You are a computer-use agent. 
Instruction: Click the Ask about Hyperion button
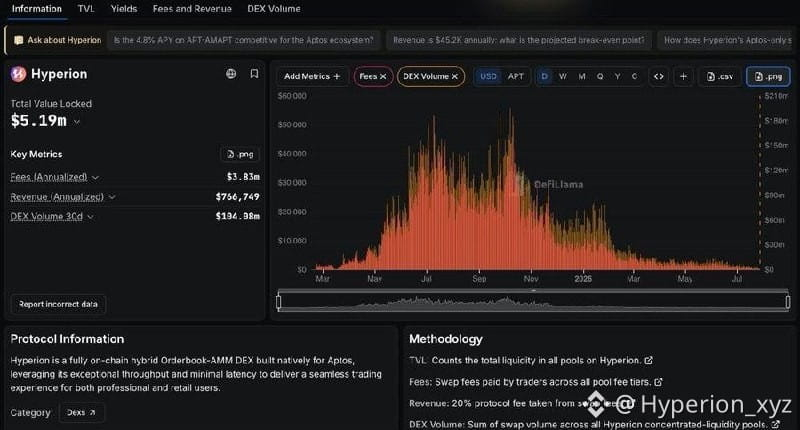[57, 40]
